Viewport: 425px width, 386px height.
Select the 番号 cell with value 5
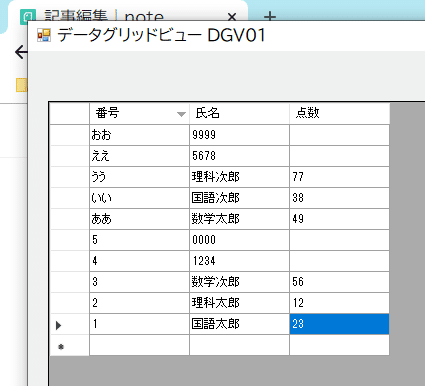pos(139,240)
